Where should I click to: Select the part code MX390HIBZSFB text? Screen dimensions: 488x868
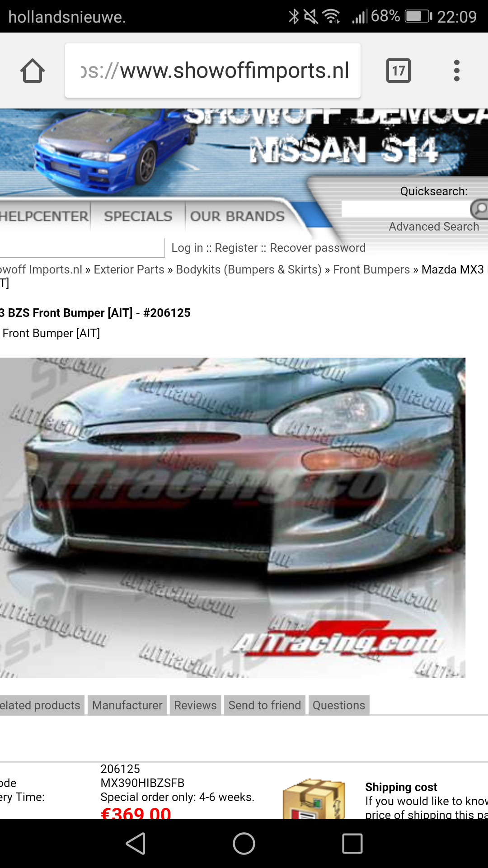pyautogui.click(x=142, y=783)
